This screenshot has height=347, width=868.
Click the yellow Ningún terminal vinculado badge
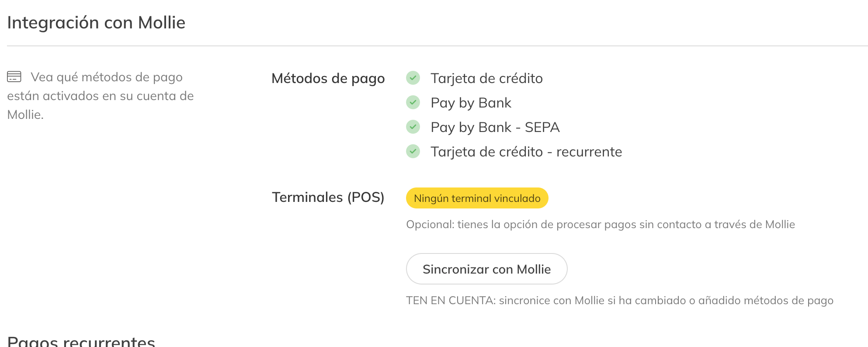coord(477,198)
